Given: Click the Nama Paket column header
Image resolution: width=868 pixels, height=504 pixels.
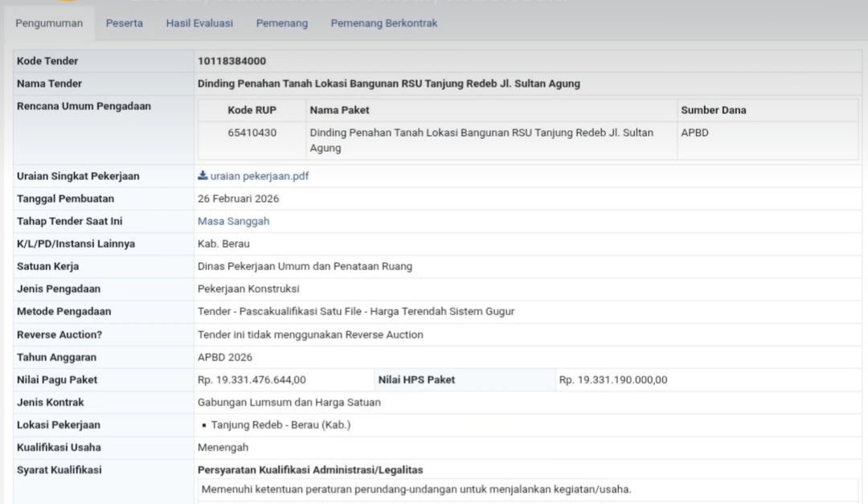Looking at the screenshot, I should click(339, 110).
